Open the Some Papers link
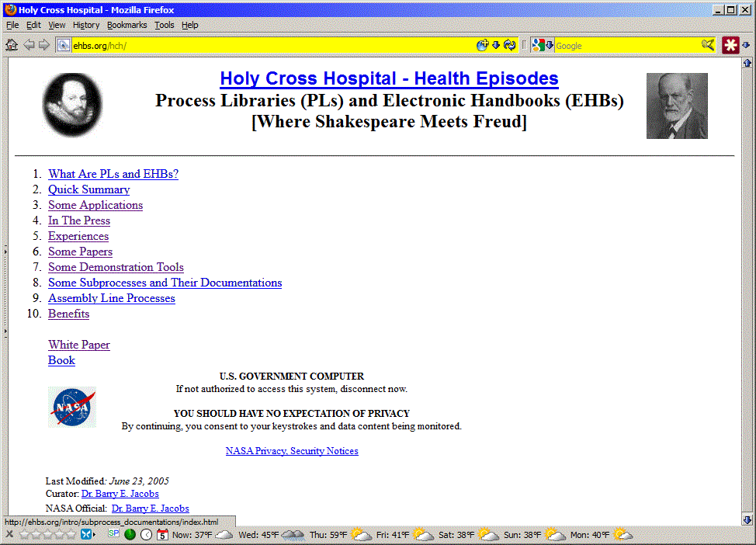Image resolution: width=756 pixels, height=545 pixels. click(80, 252)
